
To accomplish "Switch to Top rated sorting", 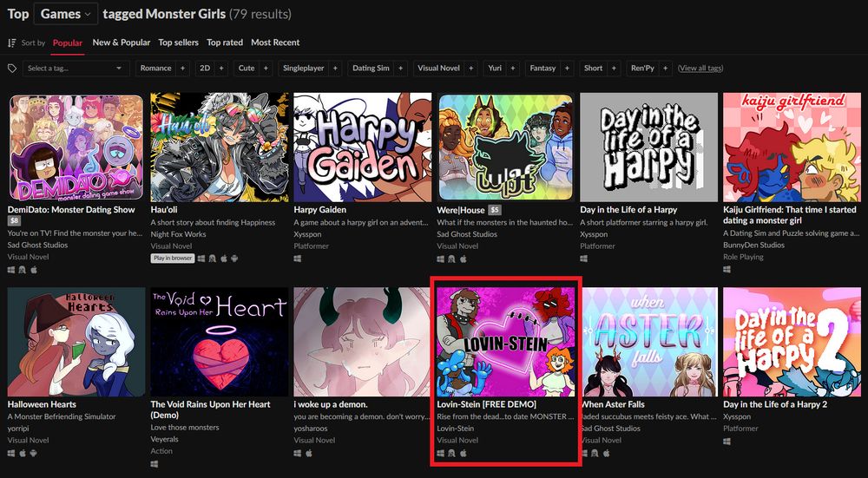I will pyautogui.click(x=225, y=43).
